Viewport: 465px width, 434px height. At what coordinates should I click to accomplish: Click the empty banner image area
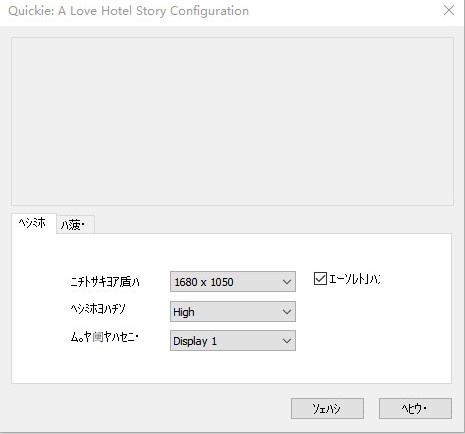point(232,121)
